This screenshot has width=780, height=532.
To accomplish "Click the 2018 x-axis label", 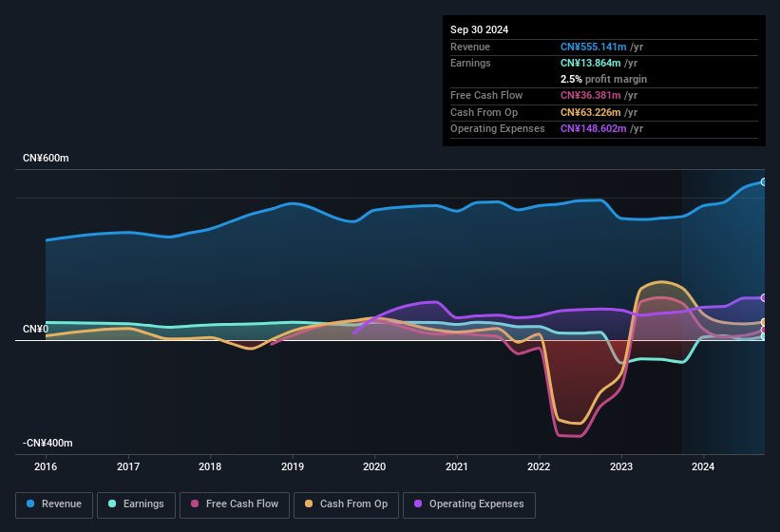I will pyautogui.click(x=210, y=466).
